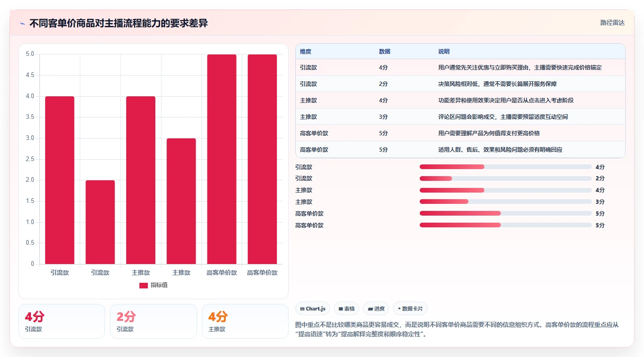
Task: Click the 数据卡片 chip
Action: tap(410, 309)
